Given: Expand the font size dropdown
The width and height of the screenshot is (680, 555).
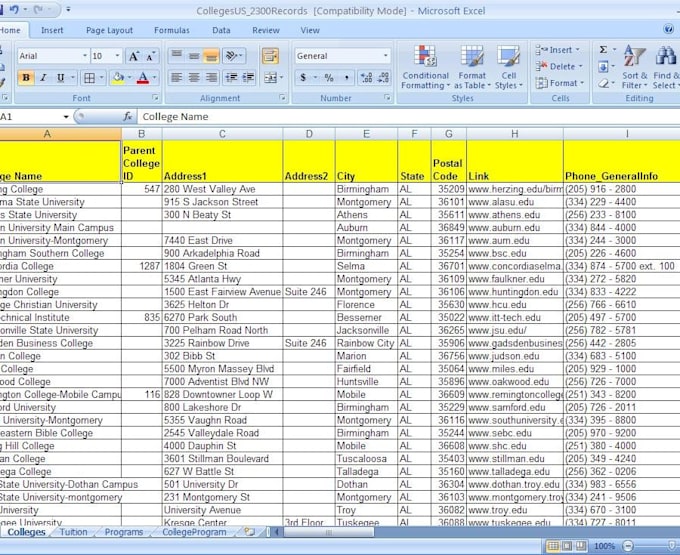Looking at the screenshot, I should point(116,56).
